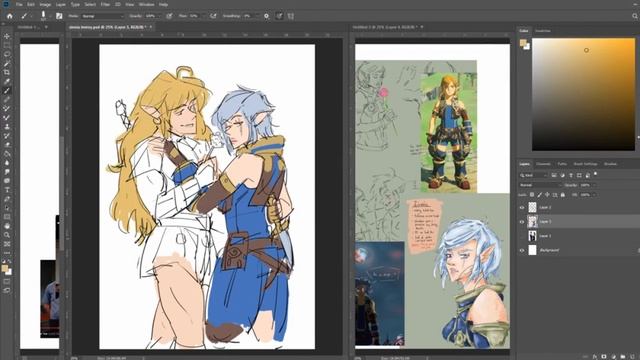
Task: Filter layers by type layers icon
Action: click(571, 175)
